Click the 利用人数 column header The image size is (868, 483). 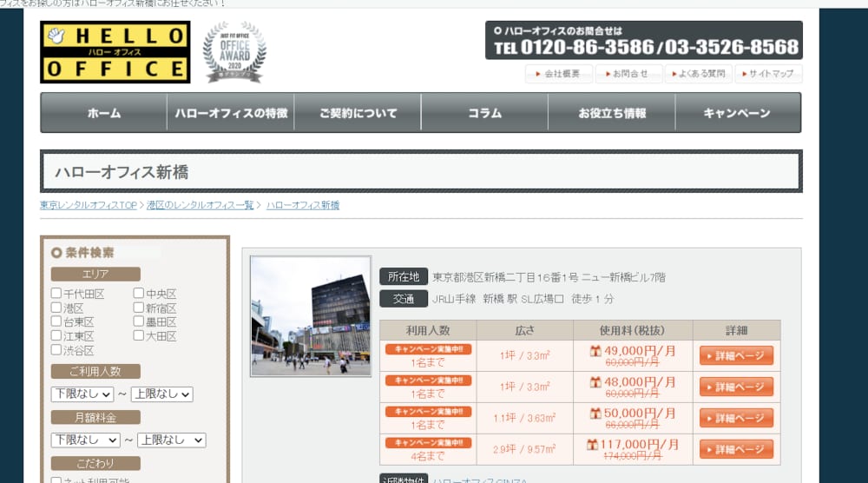coord(428,331)
